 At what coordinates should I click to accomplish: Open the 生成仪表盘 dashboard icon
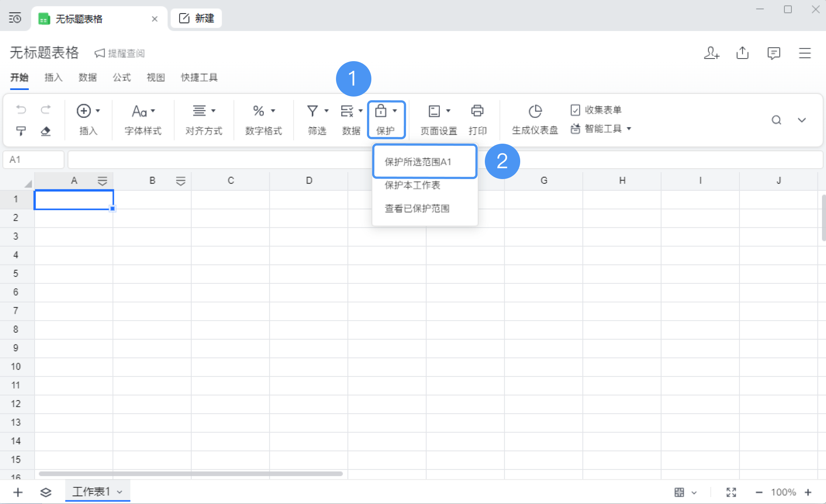click(x=535, y=112)
